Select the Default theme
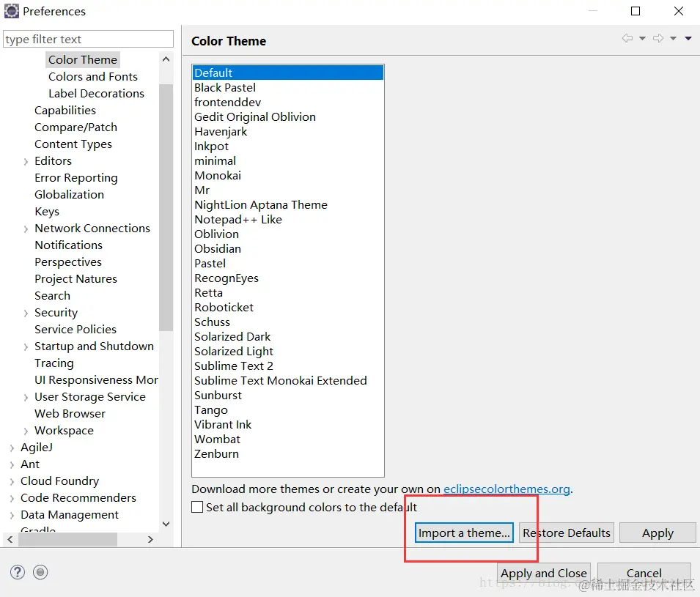The width and height of the screenshot is (700, 597). [x=288, y=73]
